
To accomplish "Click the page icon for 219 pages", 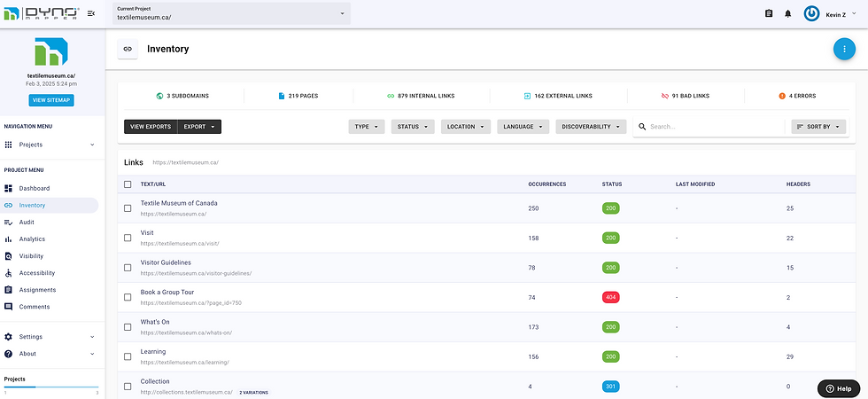I will pyautogui.click(x=282, y=96).
